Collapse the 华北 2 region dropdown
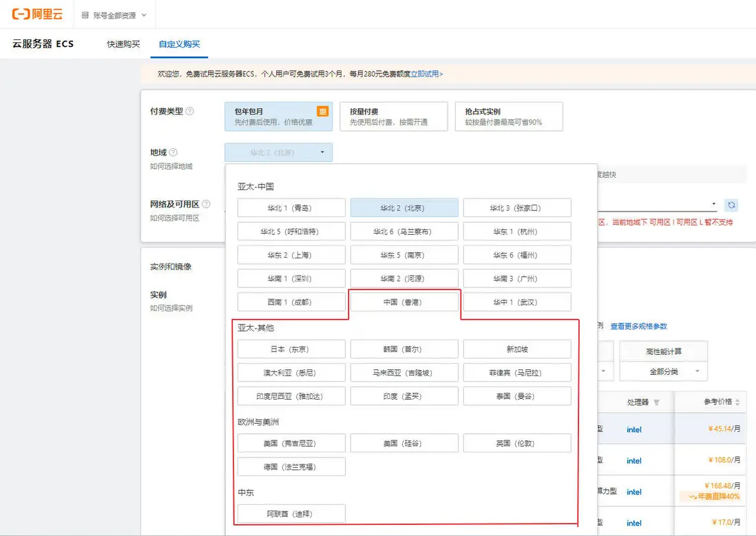 (x=279, y=152)
